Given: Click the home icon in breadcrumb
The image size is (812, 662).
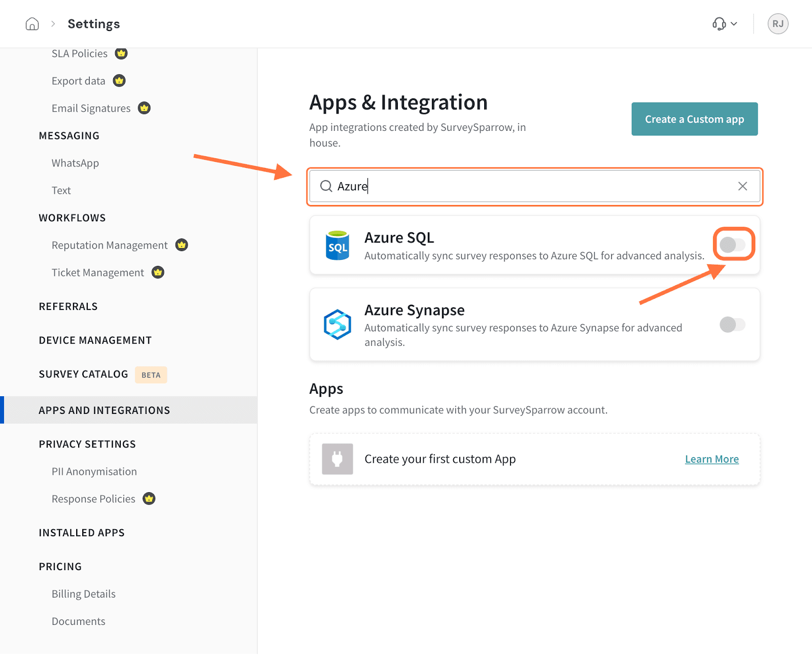Looking at the screenshot, I should point(32,24).
